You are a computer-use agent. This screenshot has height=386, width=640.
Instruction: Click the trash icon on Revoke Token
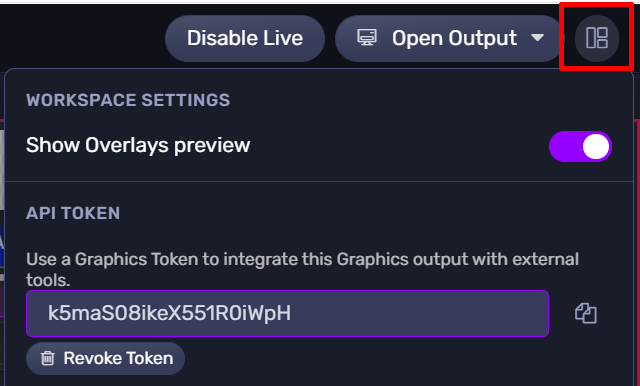(47, 358)
